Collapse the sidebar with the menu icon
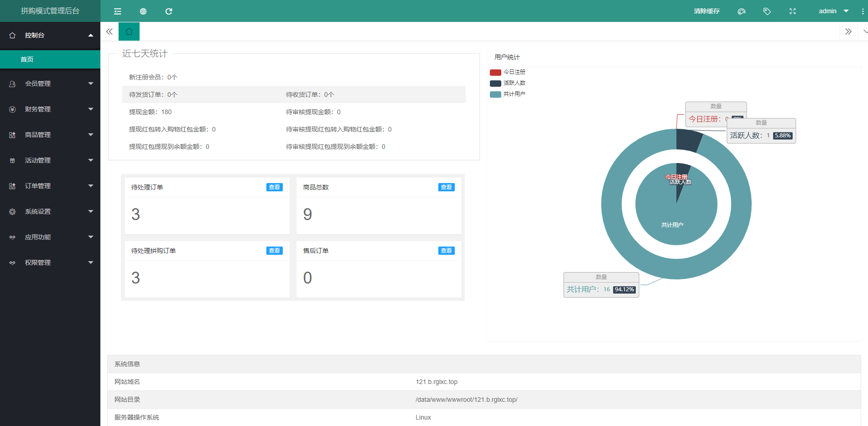This screenshot has width=868, height=426. click(118, 11)
